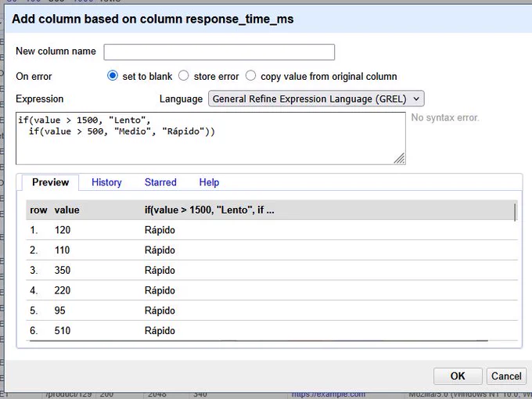The image size is (532, 399).
Task: Click inside the GREL expression text area
Action: (x=210, y=138)
